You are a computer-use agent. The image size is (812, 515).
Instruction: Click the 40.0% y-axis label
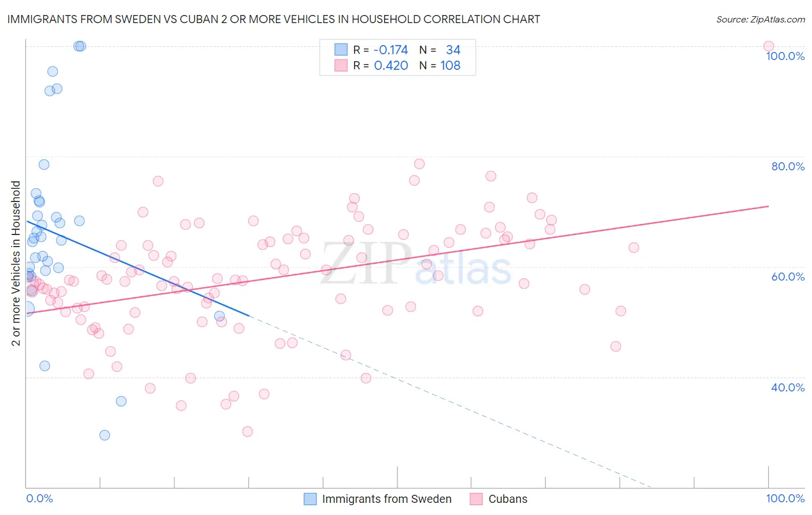[788, 387]
